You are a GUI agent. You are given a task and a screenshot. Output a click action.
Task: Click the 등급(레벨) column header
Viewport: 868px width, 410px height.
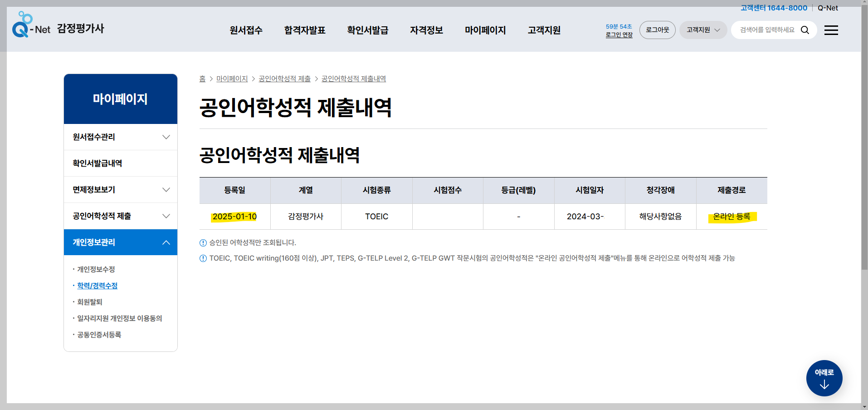519,190
